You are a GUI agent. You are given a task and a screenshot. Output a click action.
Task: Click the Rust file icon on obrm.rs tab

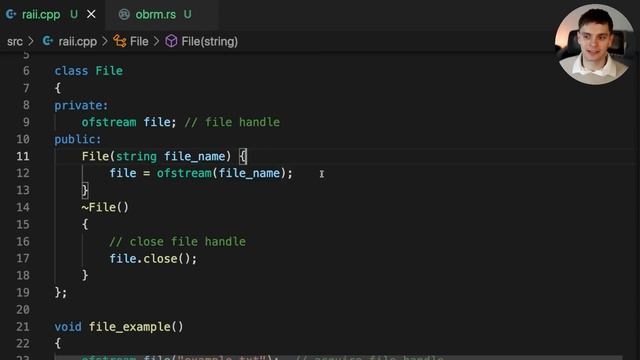pyautogui.click(x=124, y=15)
